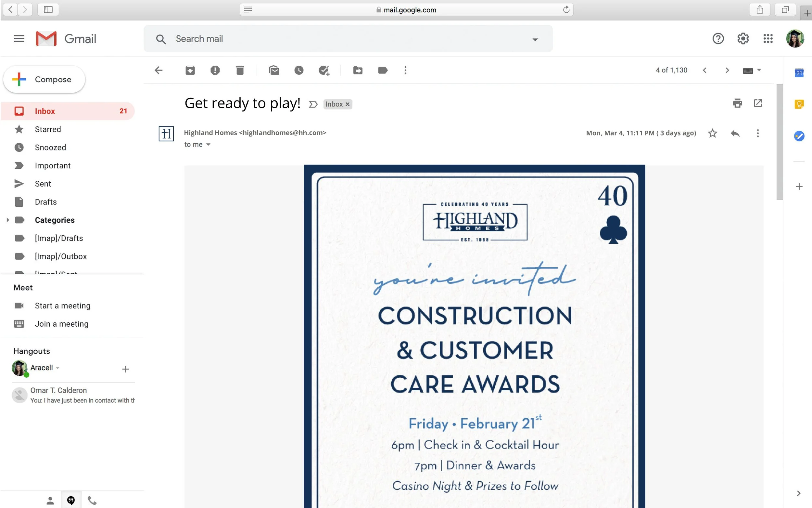The width and height of the screenshot is (812, 508).
Task: Click the Safari Share button
Action: [760, 9]
